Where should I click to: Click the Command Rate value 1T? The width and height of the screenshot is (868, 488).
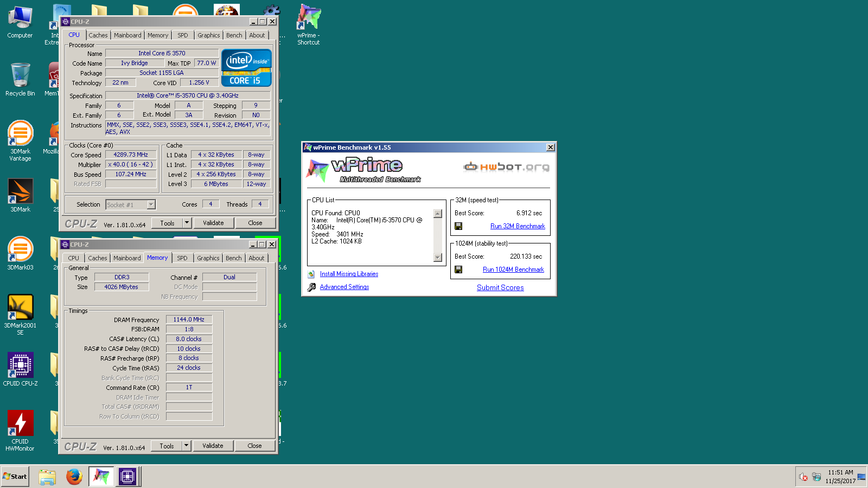coord(189,388)
